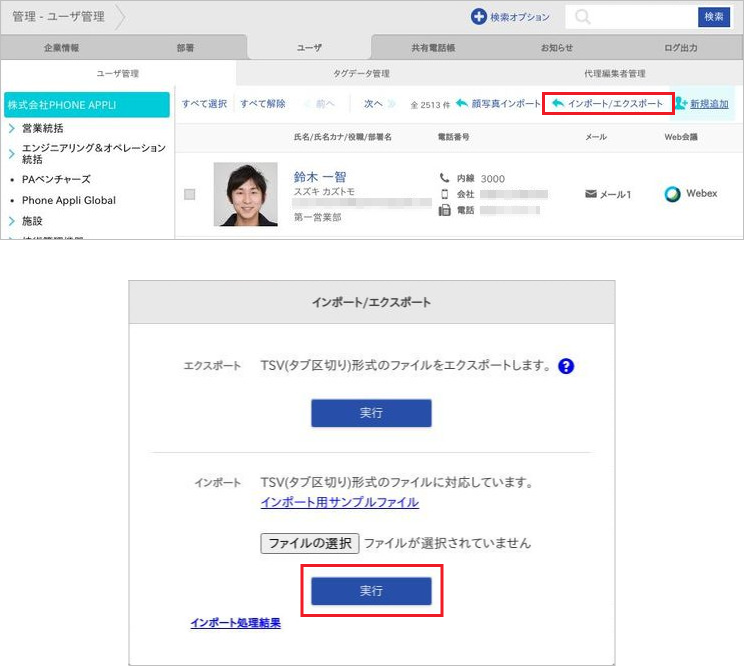The width and height of the screenshot is (744, 666).
Task: Click the arrow icon for インポート/エクスポート
Action: click(x=557, y=103)
